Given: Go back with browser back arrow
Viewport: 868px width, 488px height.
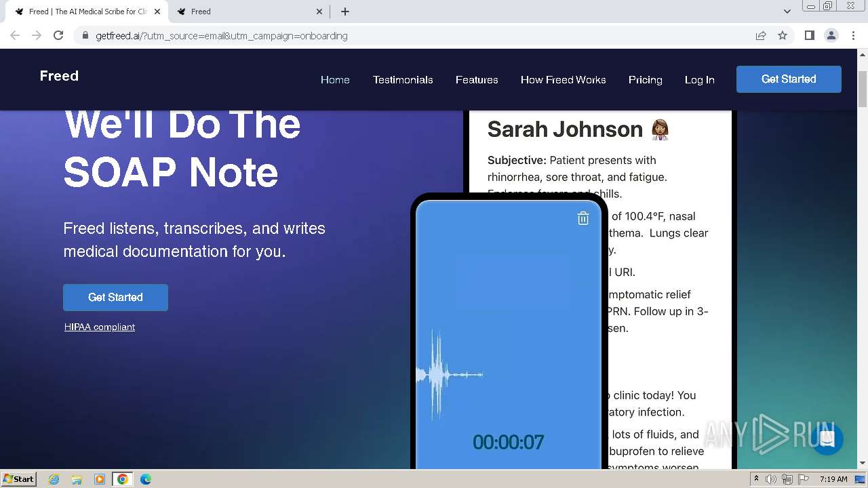Looking at the screenshot, I should (x=15, y=35).
